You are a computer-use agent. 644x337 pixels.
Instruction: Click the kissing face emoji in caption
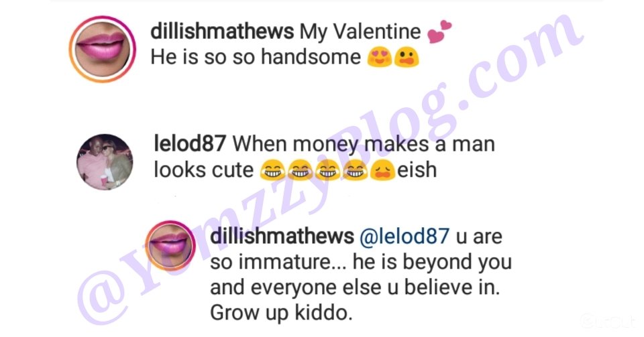coord(407,58)
